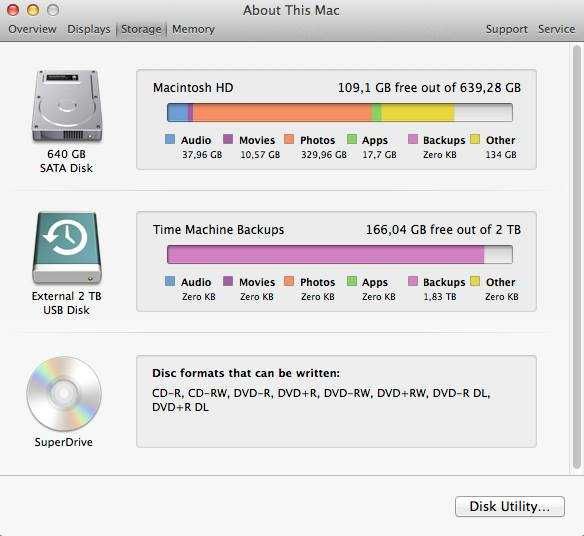This screenshot has width=584, height=536.
Task: Close the About This Mac window
Action: click(x=13, y=10)
